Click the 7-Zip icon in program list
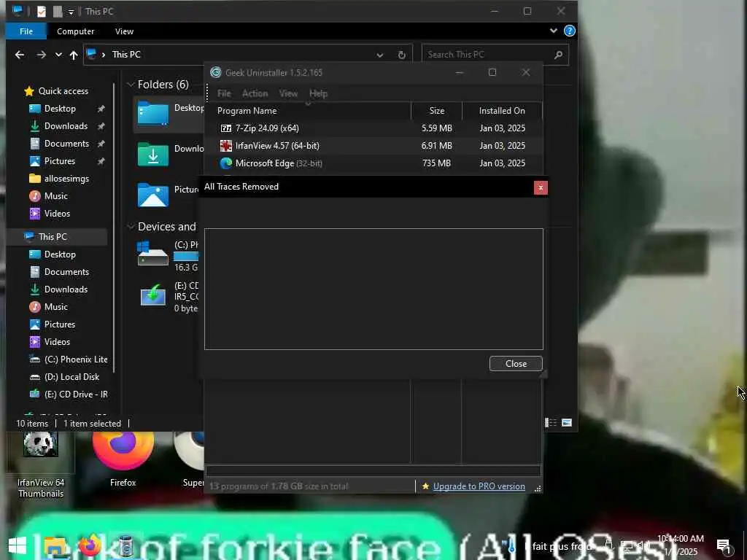This screenshot has height=560, width=747. (226, 128)
